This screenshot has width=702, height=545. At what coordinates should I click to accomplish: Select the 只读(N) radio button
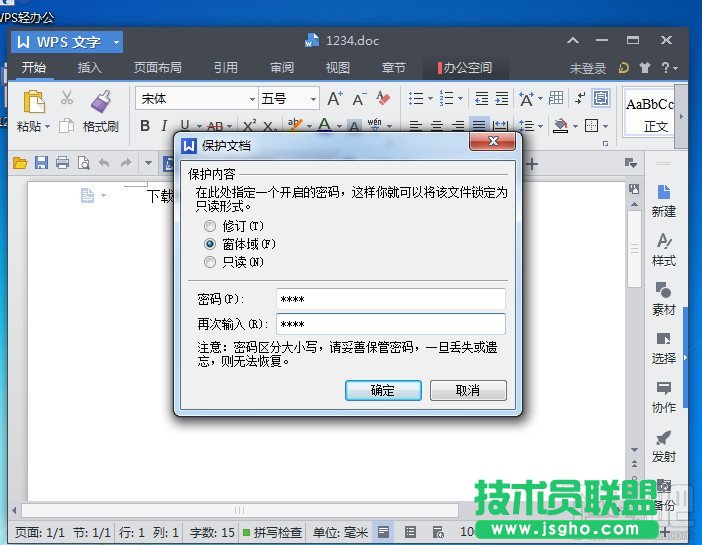[210, 262]
